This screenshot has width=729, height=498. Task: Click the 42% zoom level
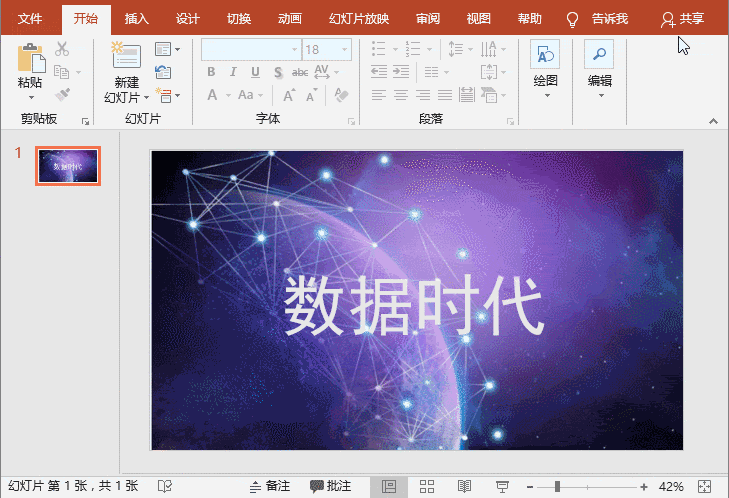click(671, 486)
